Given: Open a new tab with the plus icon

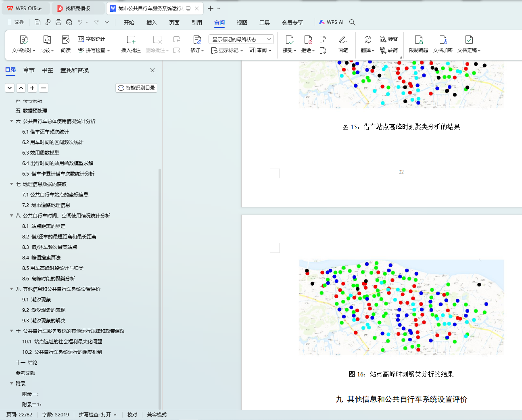Looking at the screenshot, I should tap(211, 8).
